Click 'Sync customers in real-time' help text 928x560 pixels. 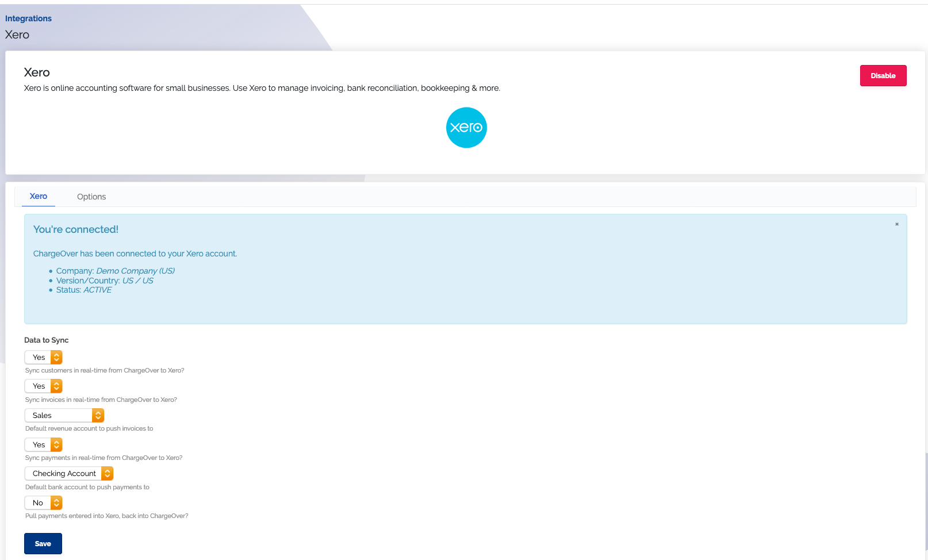coord(105,370)
